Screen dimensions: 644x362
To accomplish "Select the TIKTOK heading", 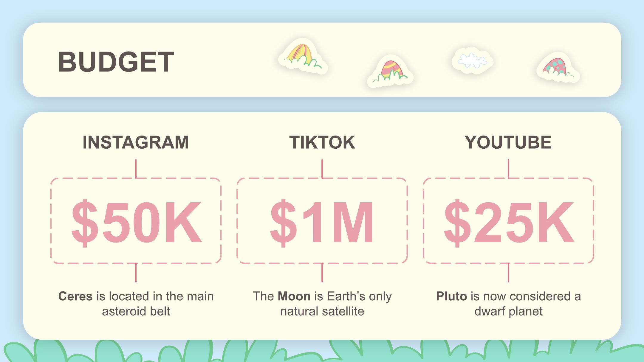I will coord(322,142).
